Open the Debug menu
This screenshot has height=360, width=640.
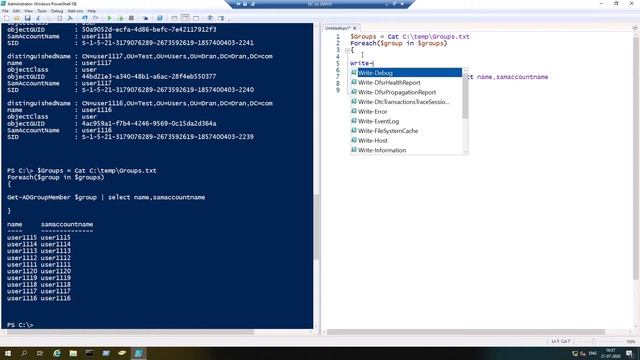coord(57,11)
